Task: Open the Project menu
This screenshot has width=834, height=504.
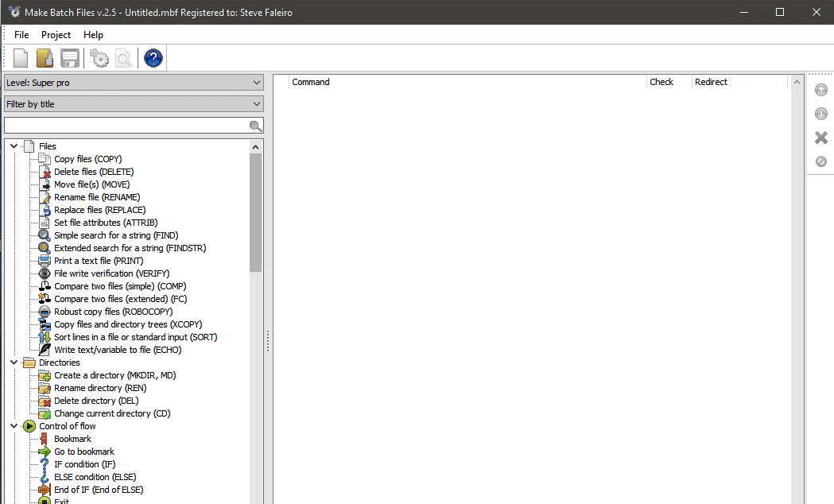Action: click(56, 34)
